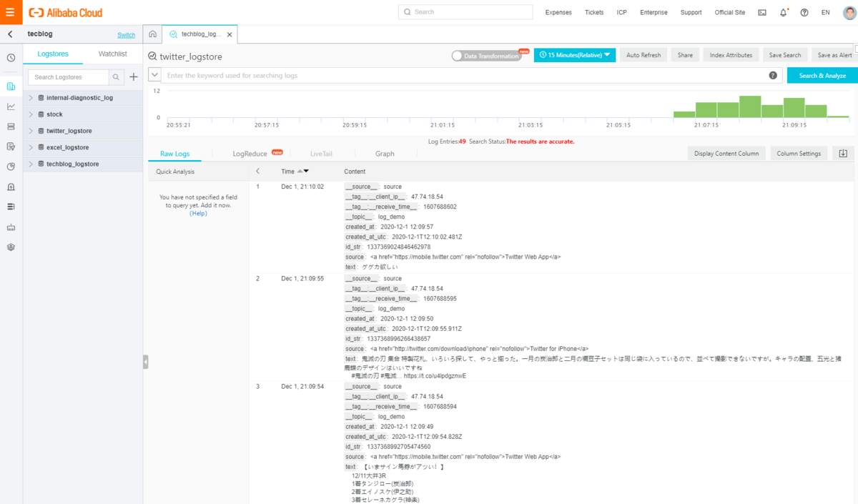Open the user avatar menu
The width and height of the screenshot is (858, 504).
coord(849,12)
